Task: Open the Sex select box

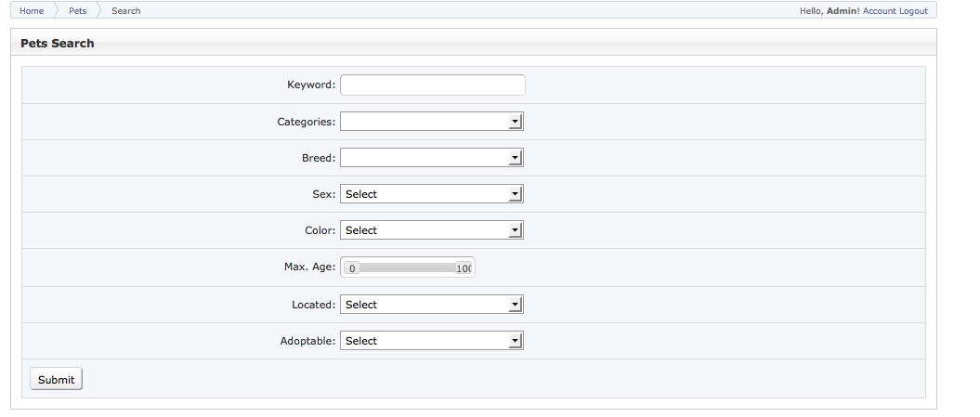Action: [x=432, y=194]
